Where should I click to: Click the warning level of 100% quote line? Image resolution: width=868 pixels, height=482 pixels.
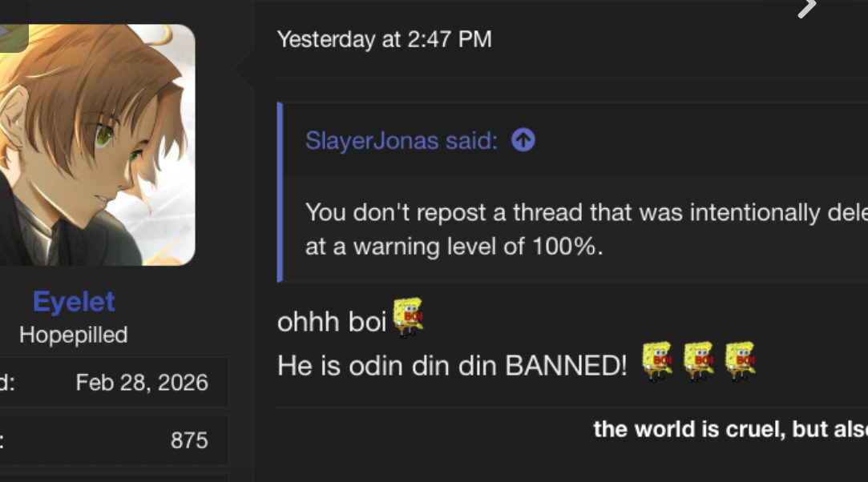click(454, 247)
